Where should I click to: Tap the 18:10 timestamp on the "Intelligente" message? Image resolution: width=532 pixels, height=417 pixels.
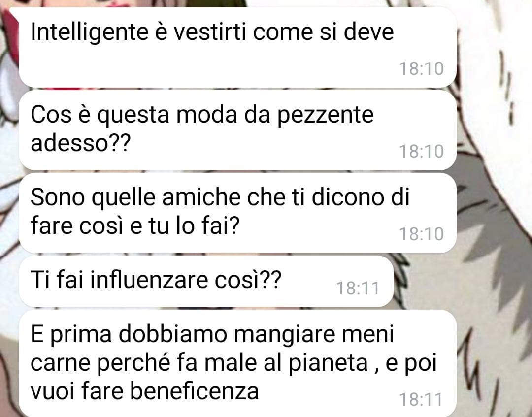(421, 69)
